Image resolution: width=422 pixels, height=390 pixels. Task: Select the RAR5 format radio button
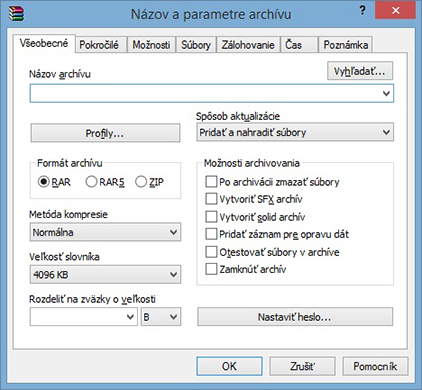tap(91, 182)
